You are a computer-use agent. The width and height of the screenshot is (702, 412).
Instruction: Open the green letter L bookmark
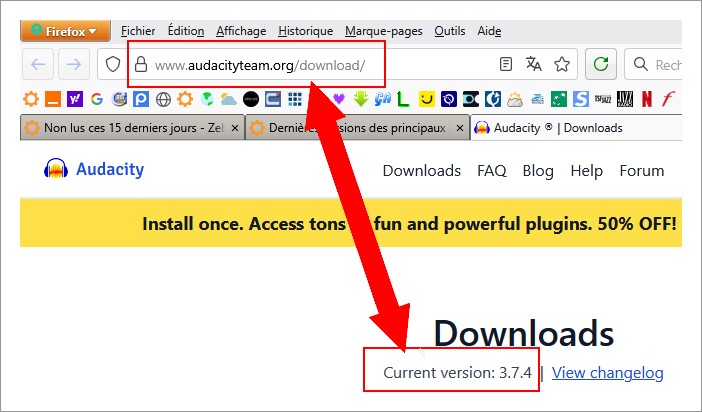click(403, 99)
